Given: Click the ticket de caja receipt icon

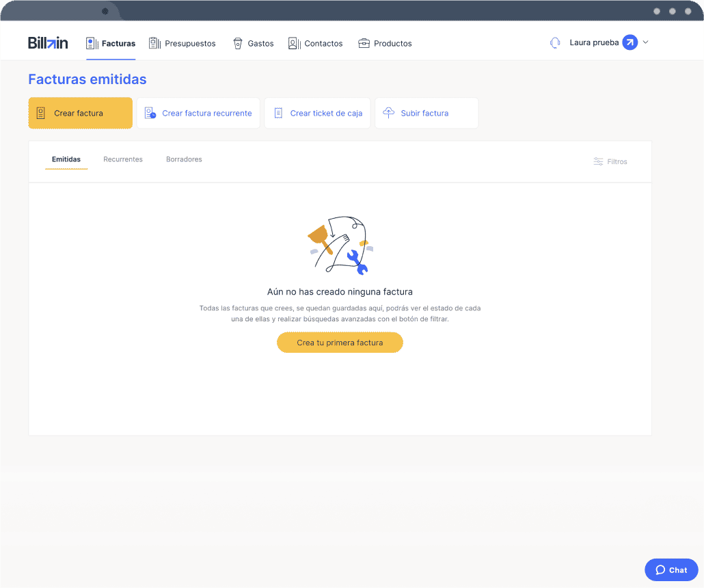Looking at the screenshot, I should [278, 113].
